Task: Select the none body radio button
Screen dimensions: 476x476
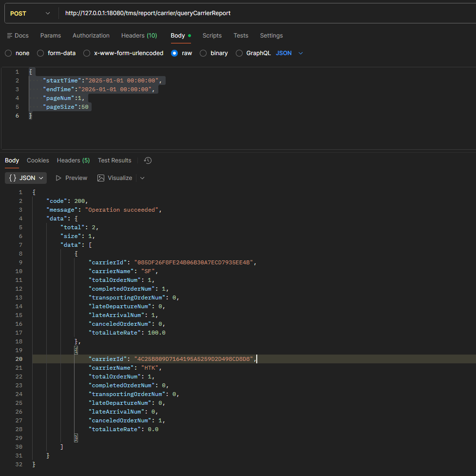Action: pos(8,53)
